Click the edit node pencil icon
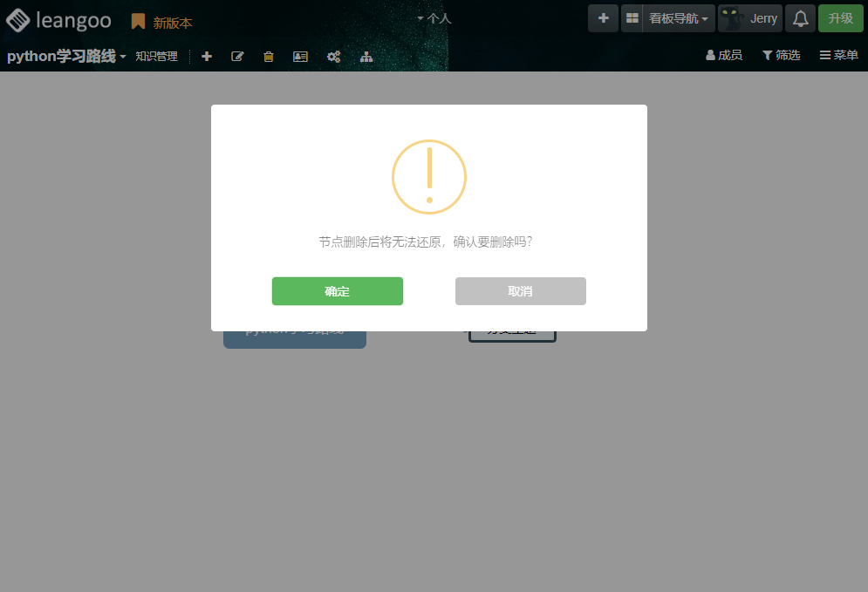This screenshot has width=868, height=592. (237, 57)
